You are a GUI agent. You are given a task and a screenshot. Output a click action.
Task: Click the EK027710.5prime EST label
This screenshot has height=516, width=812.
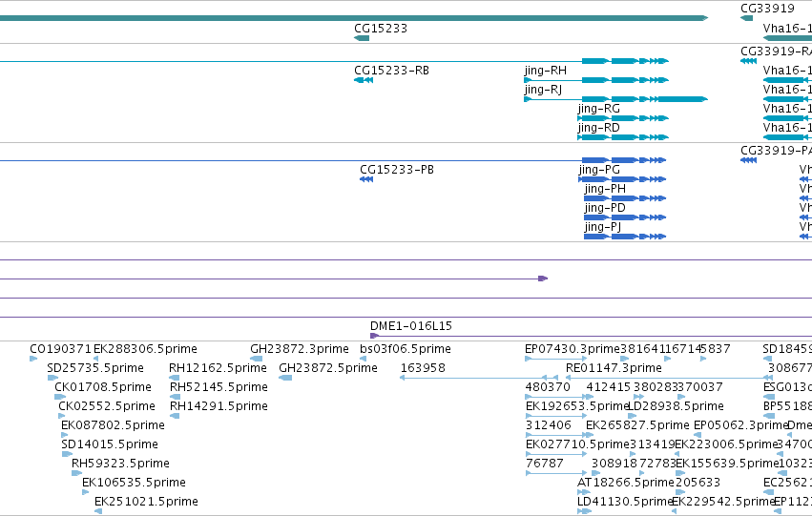coord(577,444)
